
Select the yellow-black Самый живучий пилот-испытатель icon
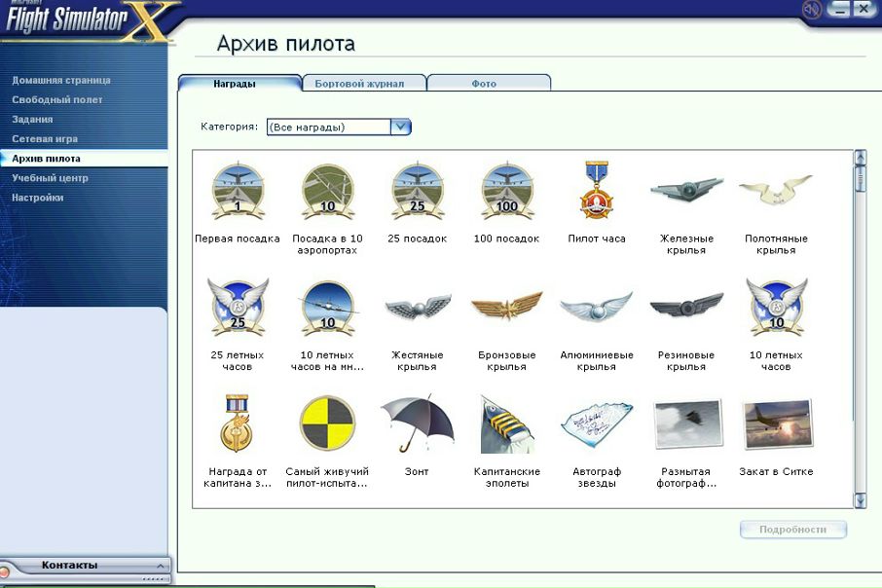327,423
